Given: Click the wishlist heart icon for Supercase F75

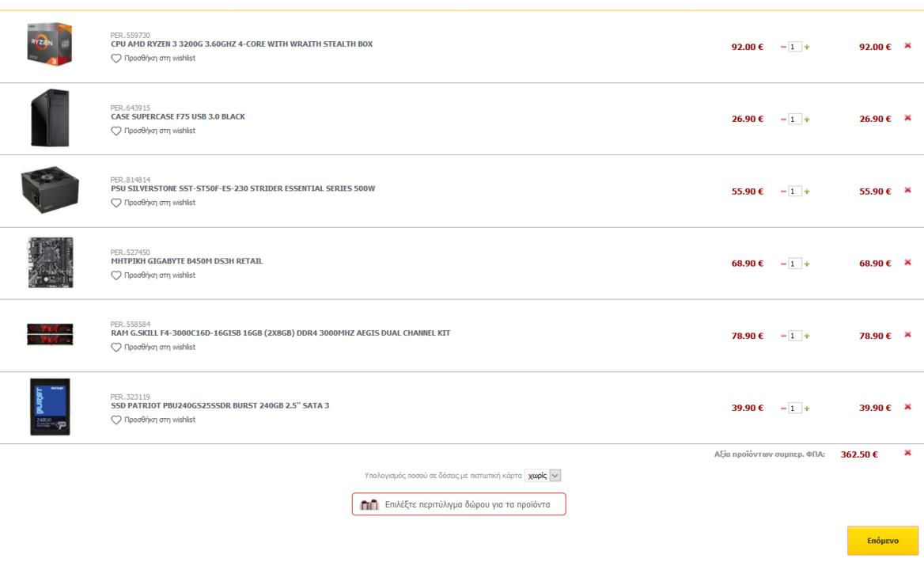Looking at the screenshot, I should [x=116, y=131].
